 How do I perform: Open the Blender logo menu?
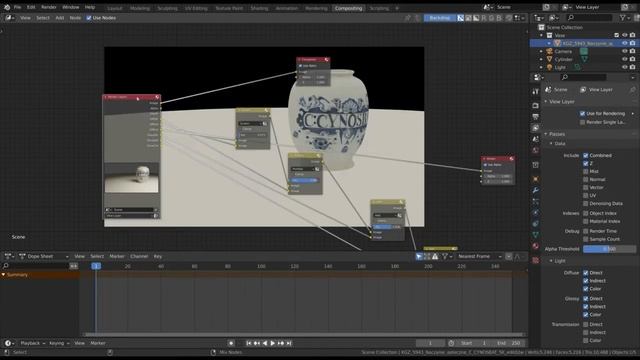click(x=7, y=7)
